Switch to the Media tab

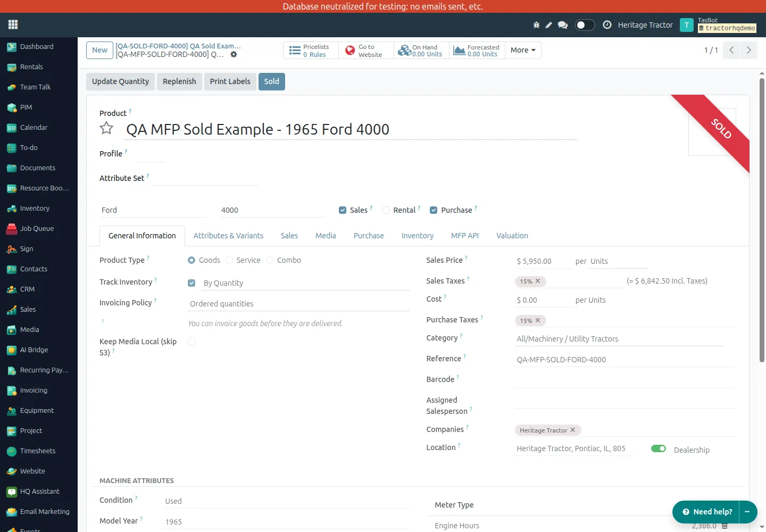326,236
